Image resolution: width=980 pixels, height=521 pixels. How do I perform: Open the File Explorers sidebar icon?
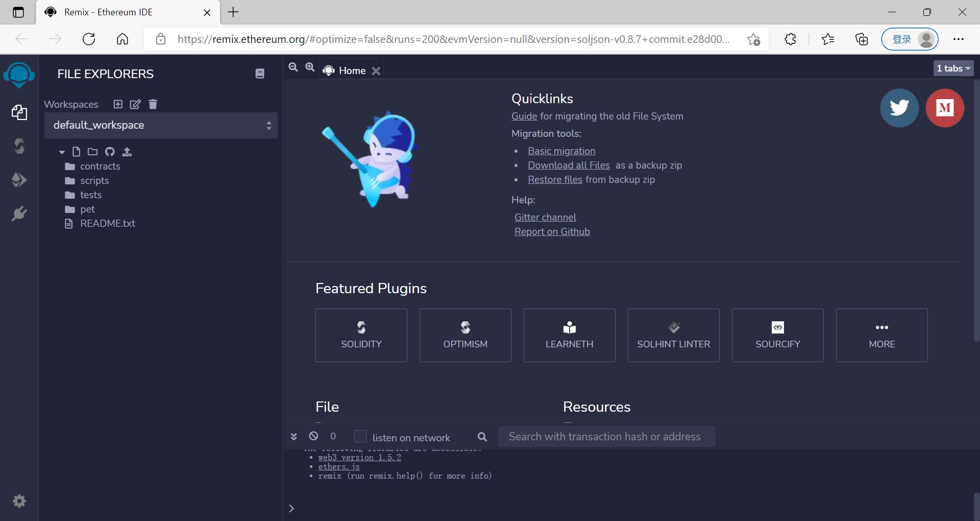19,112
